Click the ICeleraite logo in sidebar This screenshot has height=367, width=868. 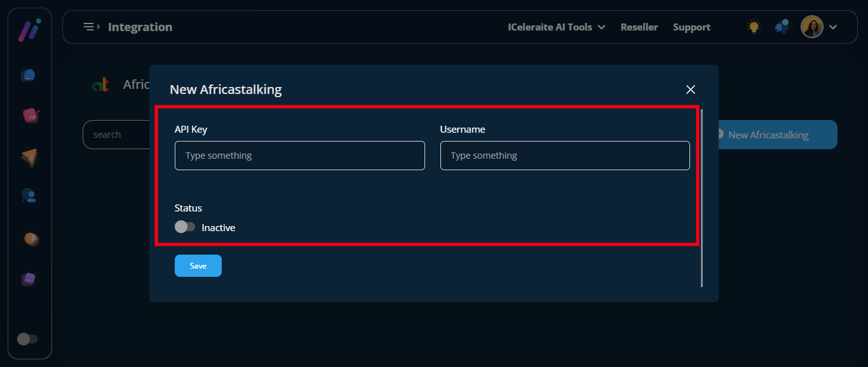click(x=29, y=30)
